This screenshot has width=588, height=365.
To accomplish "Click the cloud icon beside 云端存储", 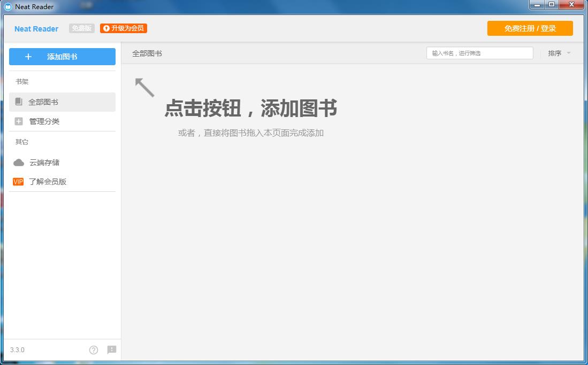I will pos(18,162).
